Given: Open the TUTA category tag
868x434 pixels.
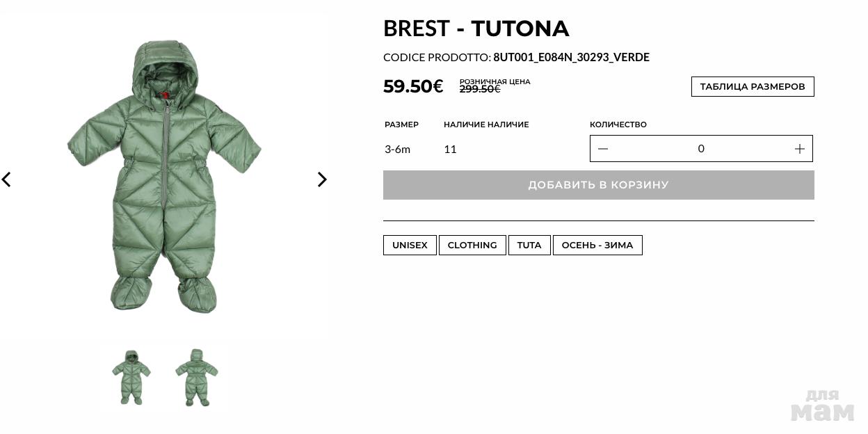Looking at the screenshot, I should pyautogui.click(x=529, y=245).
